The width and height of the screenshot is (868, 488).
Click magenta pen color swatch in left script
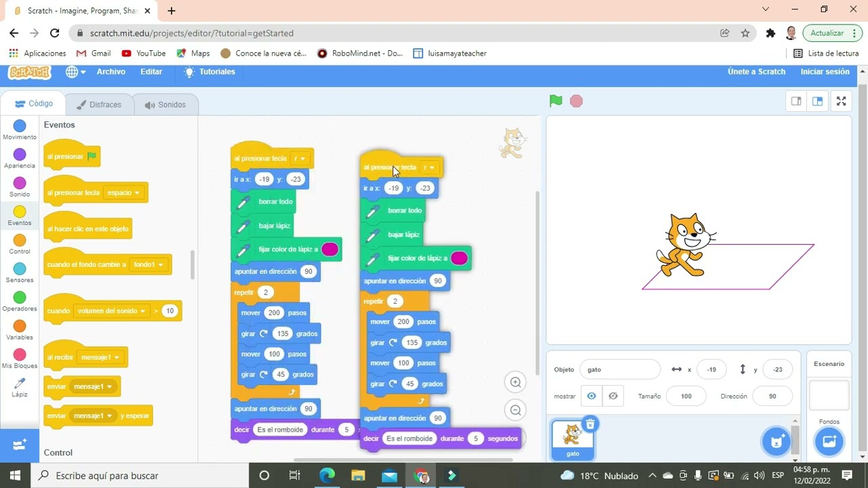tap(330, 249)
